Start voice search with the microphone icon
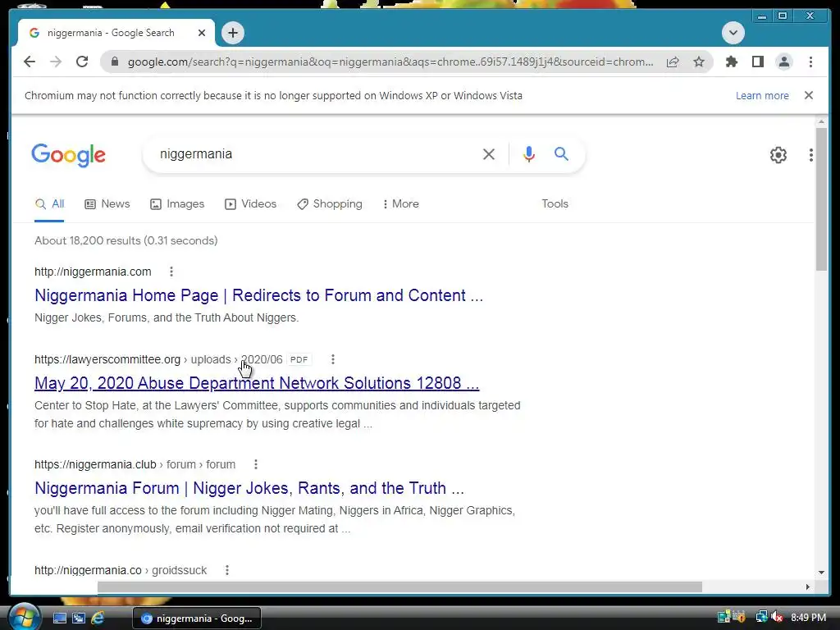Image resolution: width=840 pixels, height=630 pixels. coord(529,154)
